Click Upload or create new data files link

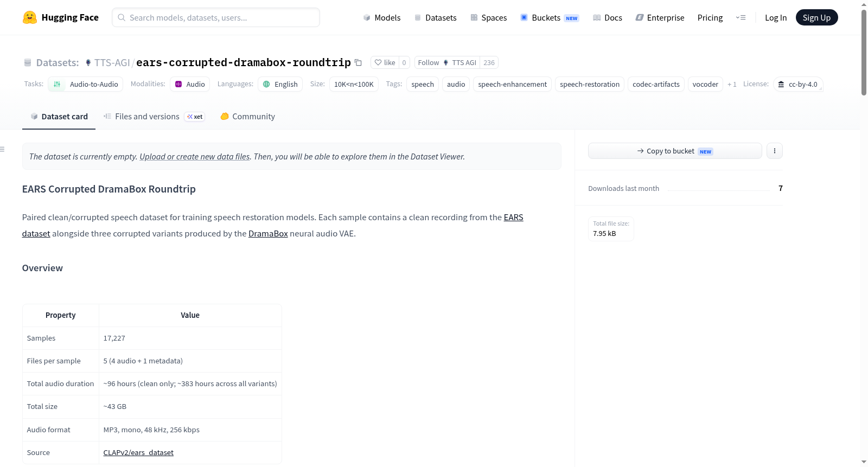[195, 157]
